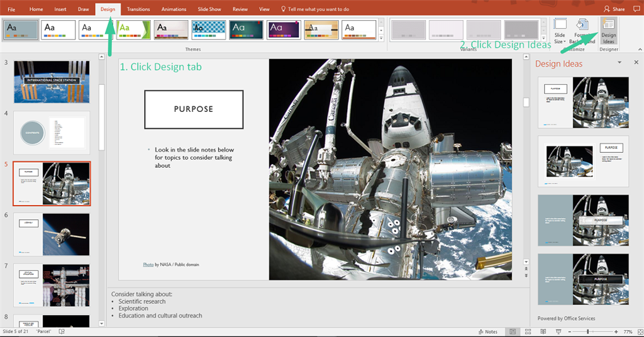The width and height of the screenshot is (644, 337).
Task: Click the 'Education and cultural outreach' note line
Action: tap(160, 316)
